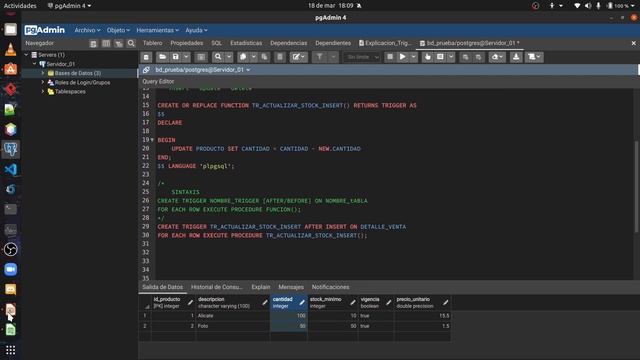The image size is (640, 360).
Task: Open the Objeto menu
Action: pos(118,30)
